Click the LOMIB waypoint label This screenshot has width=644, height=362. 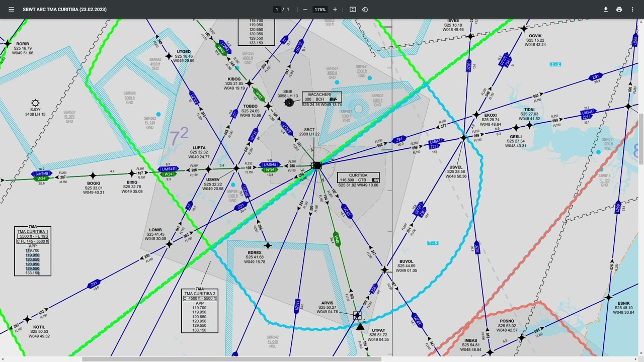click(155, 234)
